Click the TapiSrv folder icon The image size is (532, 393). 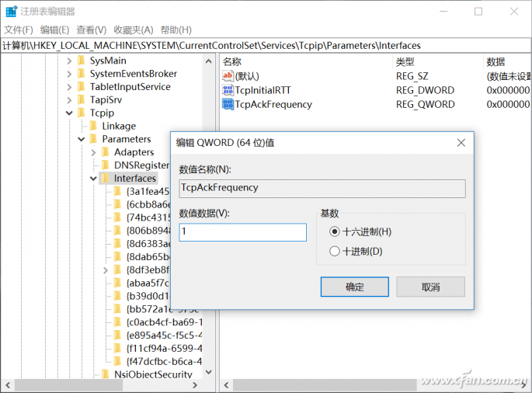point(81,99)
